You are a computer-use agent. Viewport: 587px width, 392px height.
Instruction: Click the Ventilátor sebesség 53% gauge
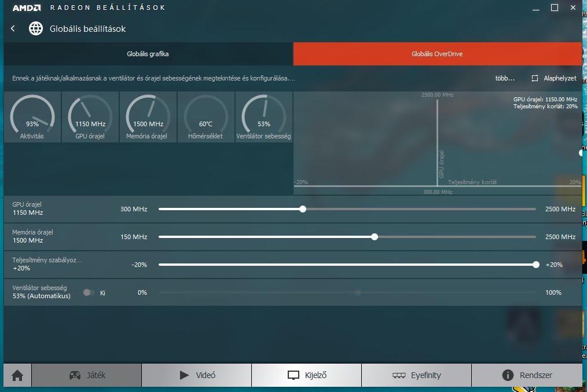pyautogui.click(x=264, y=117)
